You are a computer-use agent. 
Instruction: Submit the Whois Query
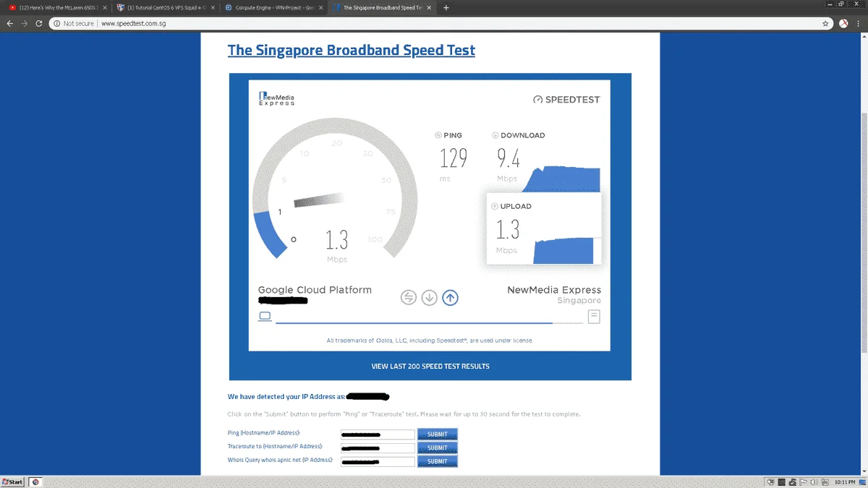438,461
